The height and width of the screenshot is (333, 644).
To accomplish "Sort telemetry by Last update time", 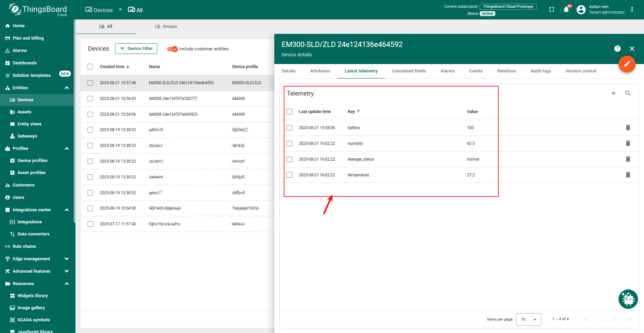I will click(x=315, y=112).
